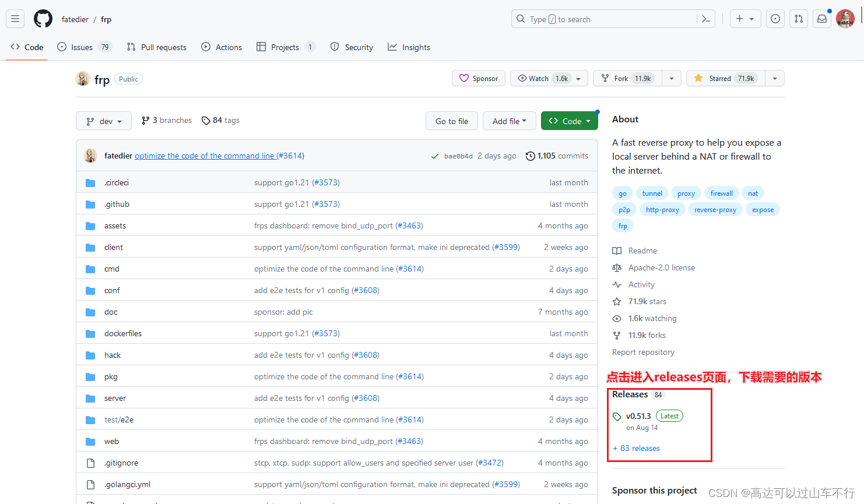The height and width of the screenshot is (504, 864).
Task: Open the dockerfiles folder
Action: [123, 333]
